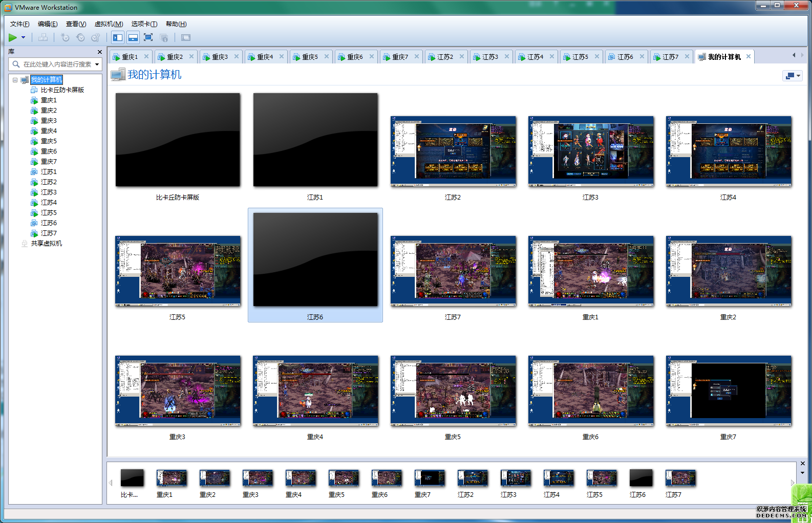
Task: Open the power options dropdown arrow
Action: click(23, 37)
